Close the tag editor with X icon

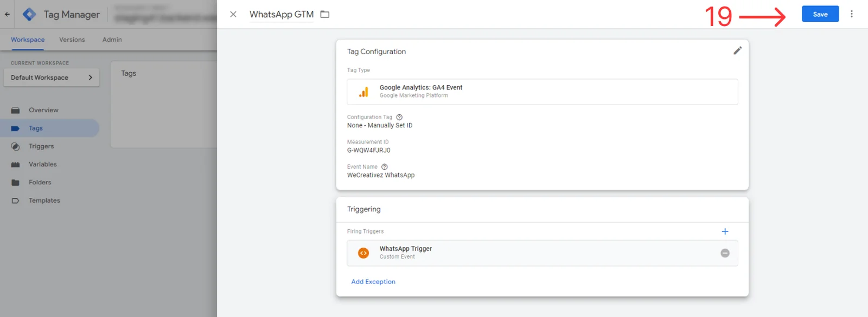(233, 14)
